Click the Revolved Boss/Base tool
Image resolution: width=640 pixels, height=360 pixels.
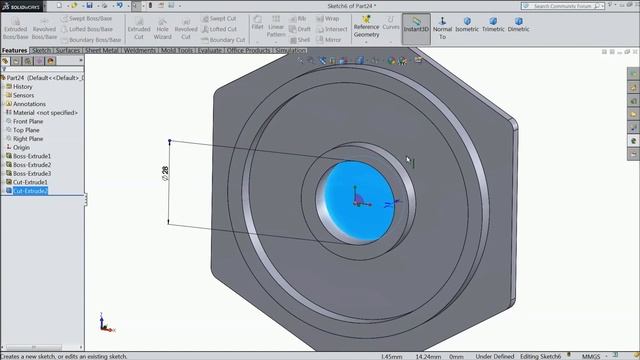pyautogui.click(x=44, y=28)
